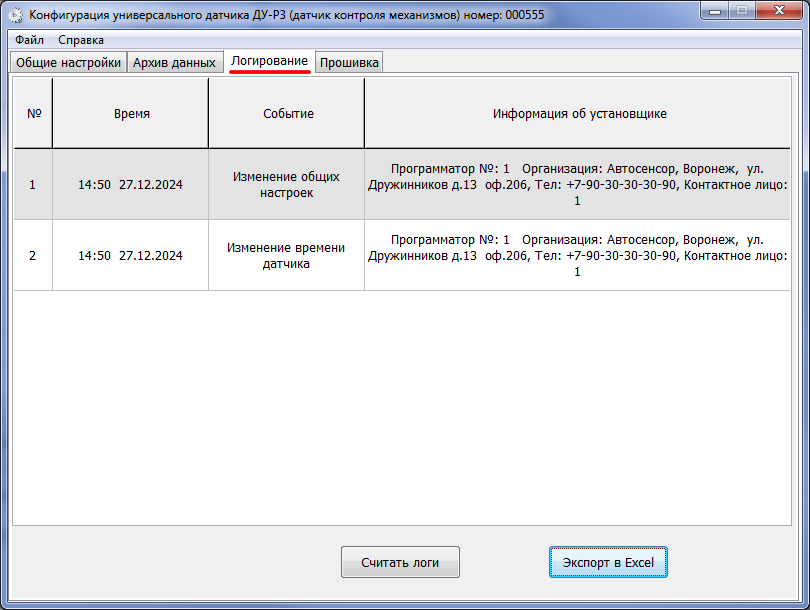Screen dimensions: 810x610
Task: Switch to the Общие настройки tab
Action: coord(68,62)
